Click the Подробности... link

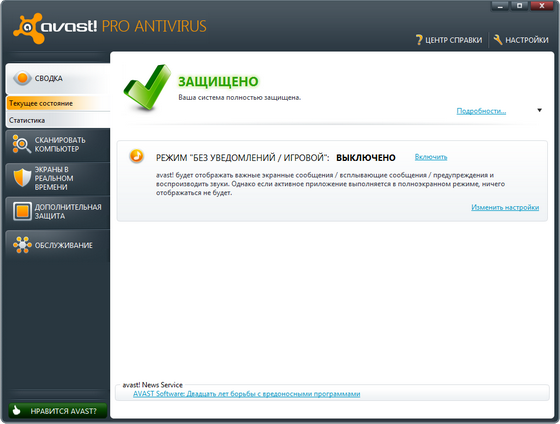click(481, 111)
